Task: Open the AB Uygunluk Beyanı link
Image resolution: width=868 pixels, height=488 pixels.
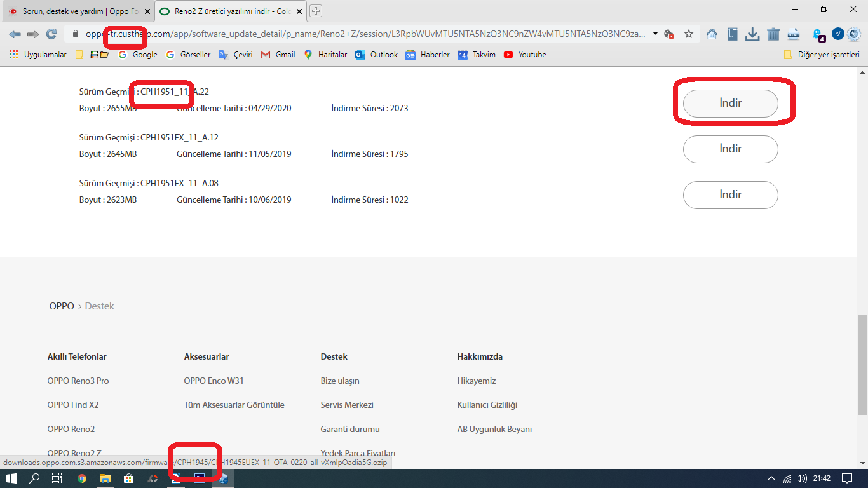Action: pos(494,429)
